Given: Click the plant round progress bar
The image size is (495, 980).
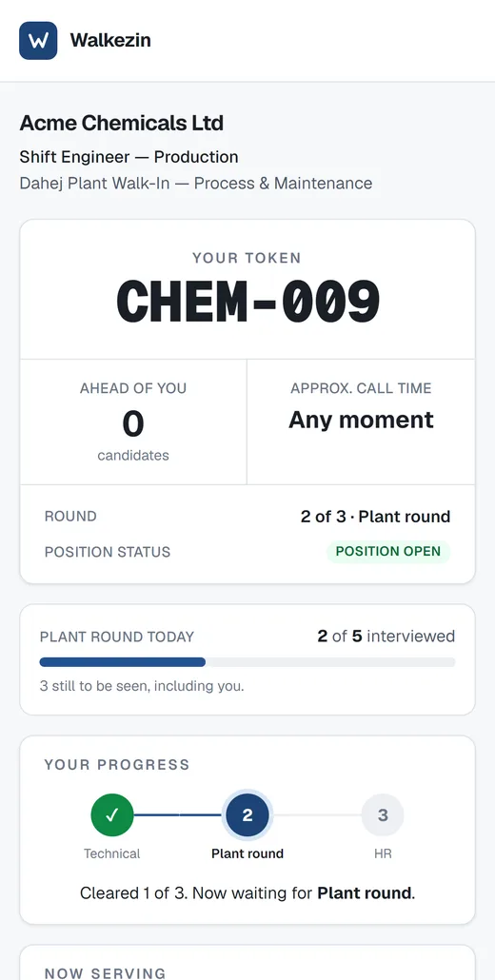Looking at the screenshot, I should click(x=247, y=662).
